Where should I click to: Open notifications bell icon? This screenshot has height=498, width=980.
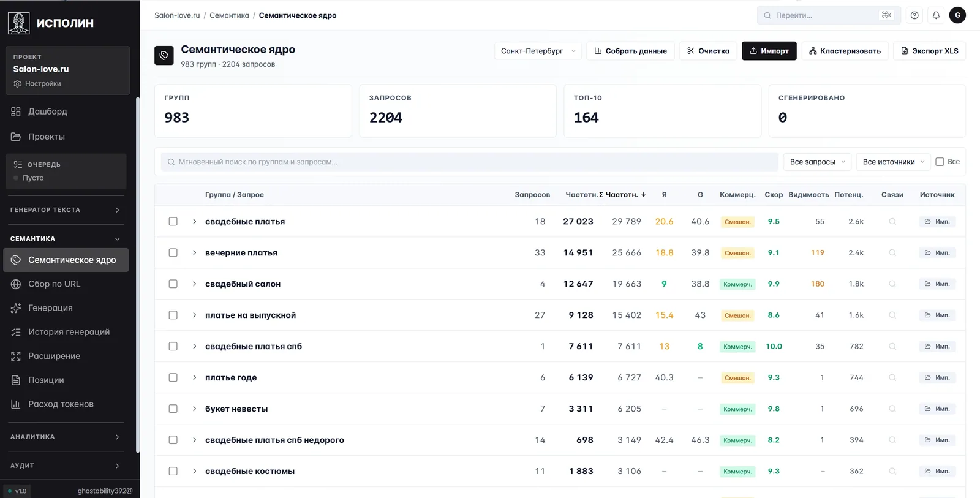pos(936,15)
